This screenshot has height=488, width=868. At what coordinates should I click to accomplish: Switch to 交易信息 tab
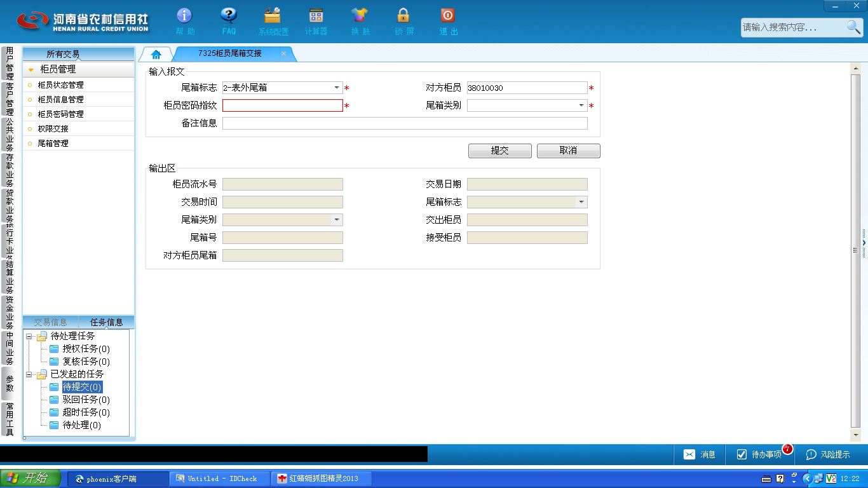50,322
